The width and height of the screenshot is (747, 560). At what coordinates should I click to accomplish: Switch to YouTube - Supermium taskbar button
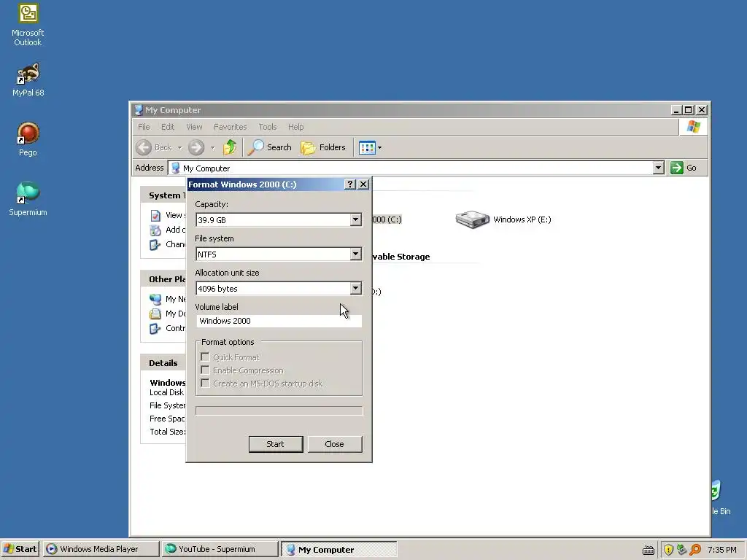(220, 549)
